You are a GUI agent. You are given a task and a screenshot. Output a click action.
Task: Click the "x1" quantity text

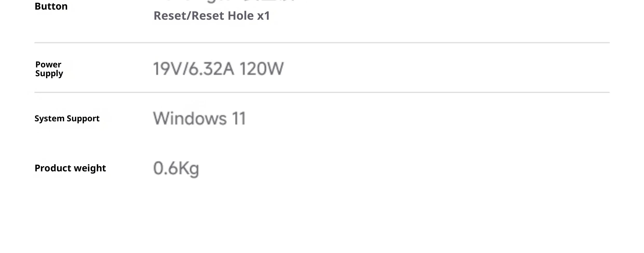click(x=263, y=16)
